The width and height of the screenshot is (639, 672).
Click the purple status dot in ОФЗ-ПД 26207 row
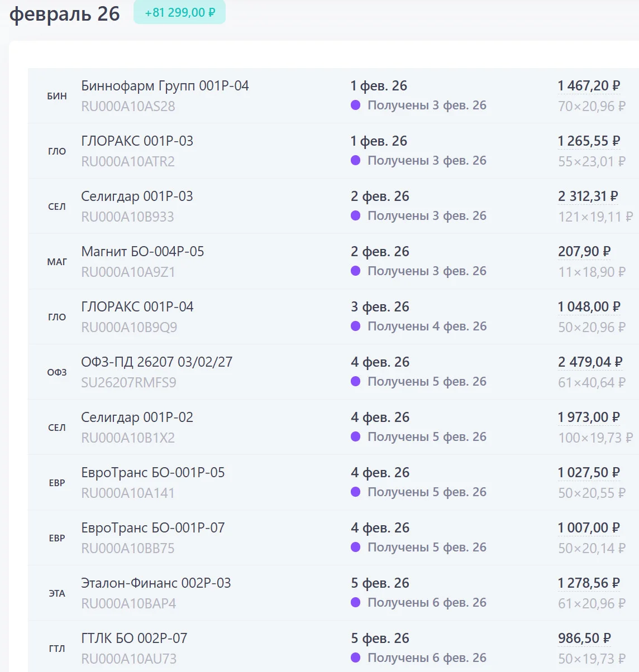tap(355, 381)
